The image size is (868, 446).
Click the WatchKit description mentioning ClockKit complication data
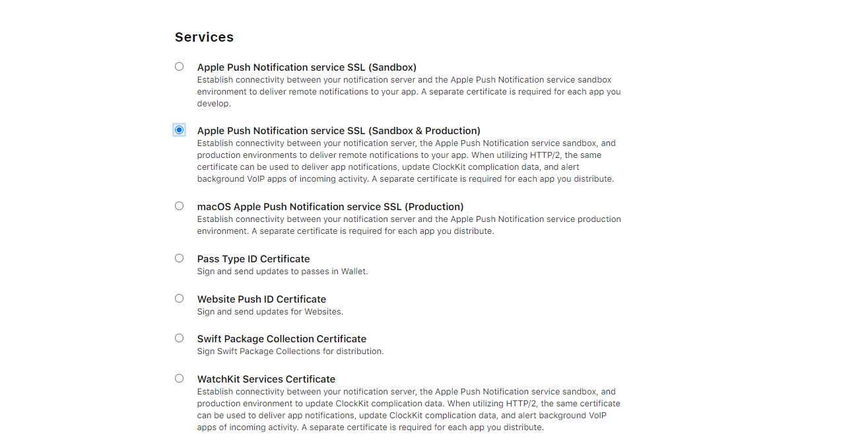click(x=409, y=410)
